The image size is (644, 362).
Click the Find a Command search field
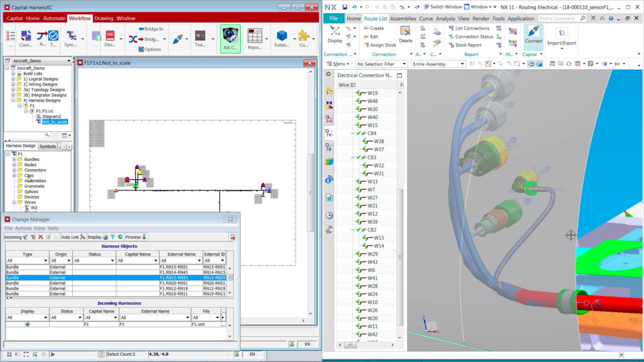[x=562, y=18]
